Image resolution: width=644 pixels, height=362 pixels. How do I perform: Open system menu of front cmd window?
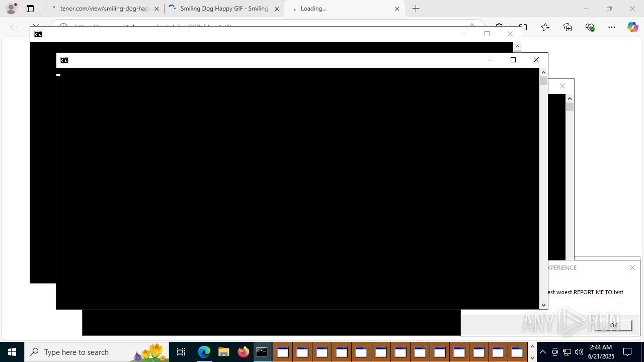64,60
